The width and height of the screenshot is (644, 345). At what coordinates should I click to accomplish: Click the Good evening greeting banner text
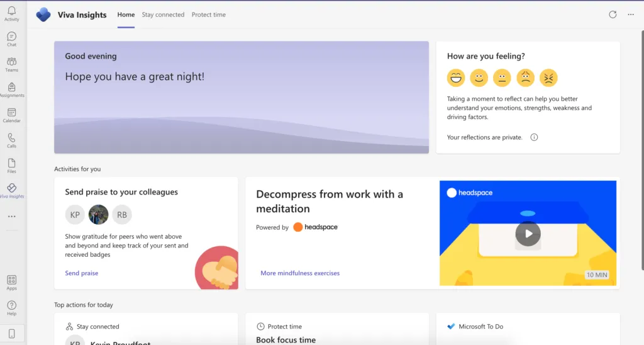pyautogui.click(x=91, y=56)
